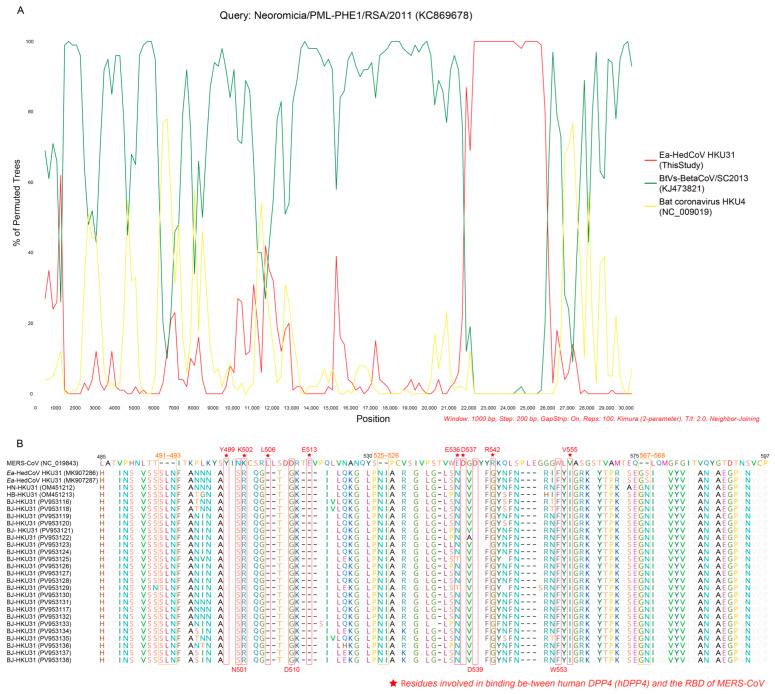
Task: Click the orange 525–526 region label
Action: [386, 456]
